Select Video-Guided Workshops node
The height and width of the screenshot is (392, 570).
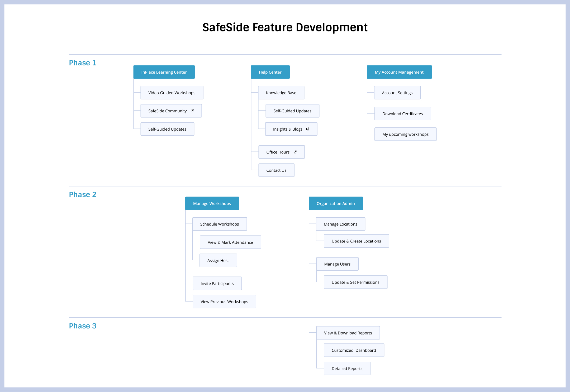click(172, 93)
